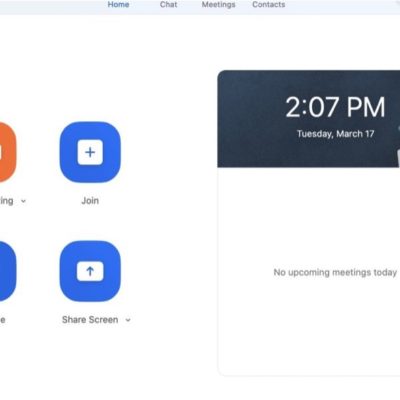Expand the New Meeting options chevron
The image size is (400, 400).
(x=23, y=201)
